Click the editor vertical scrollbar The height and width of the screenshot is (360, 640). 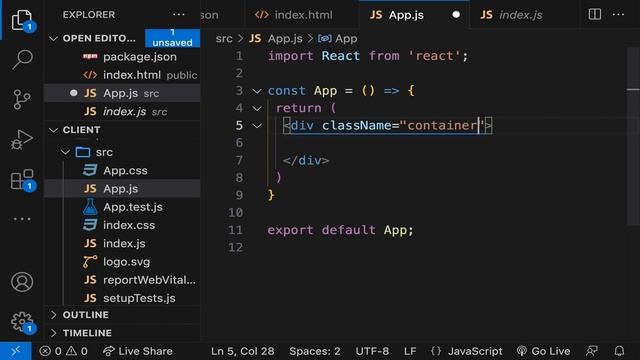pos(633,135)
